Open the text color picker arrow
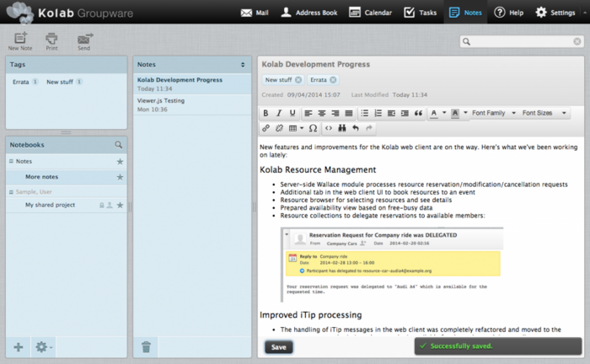 [444, 113]
